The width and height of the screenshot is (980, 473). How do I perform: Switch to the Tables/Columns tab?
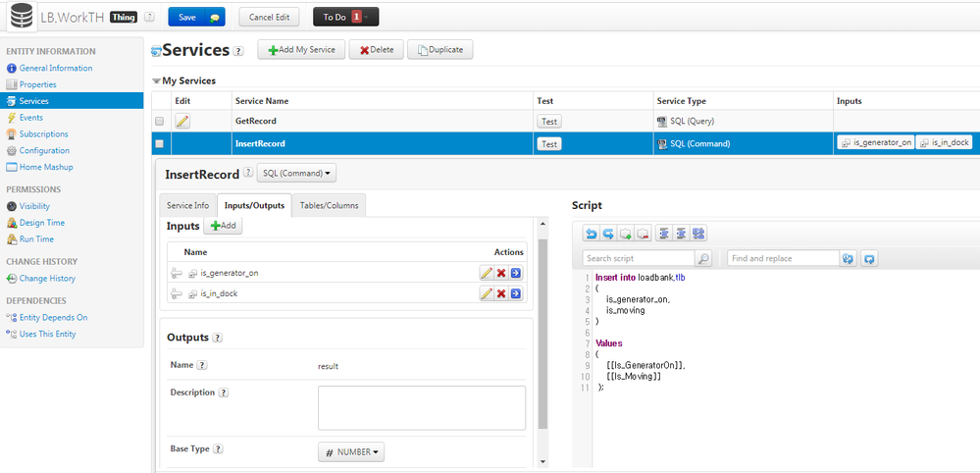[x=329, y=205]
